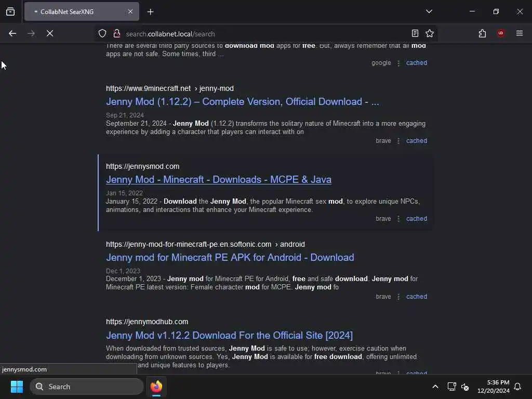Click the https://jennymodhub.com URL text
532x399 pixels.
[147, 322]
